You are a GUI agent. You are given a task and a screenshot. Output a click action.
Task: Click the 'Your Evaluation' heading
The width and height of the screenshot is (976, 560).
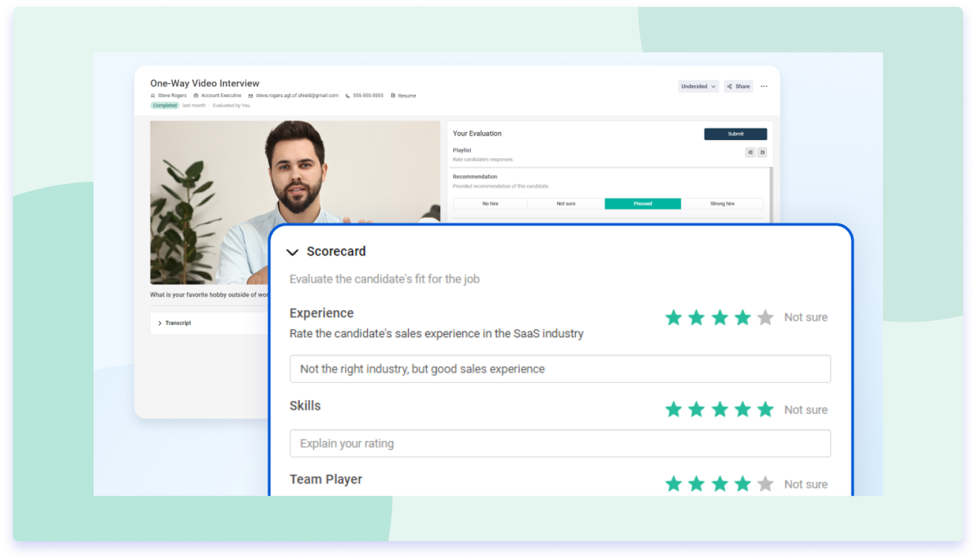tap(477, 134)
